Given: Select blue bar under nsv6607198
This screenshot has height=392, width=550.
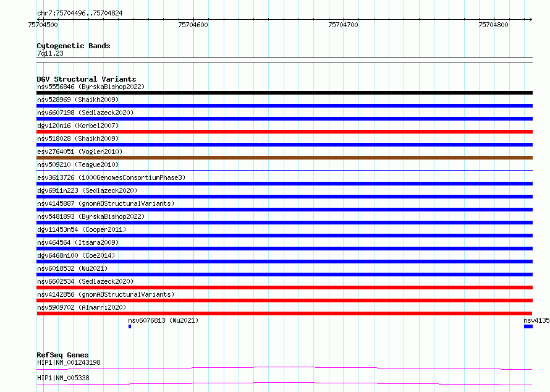Looking at the screenshot, I should pos(284,119).
